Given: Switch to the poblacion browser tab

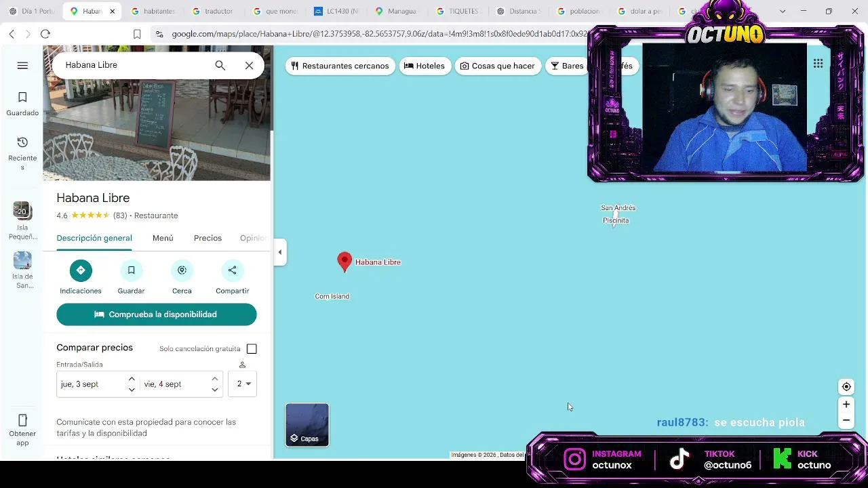Looking at the screenshot, I should 580,11.
